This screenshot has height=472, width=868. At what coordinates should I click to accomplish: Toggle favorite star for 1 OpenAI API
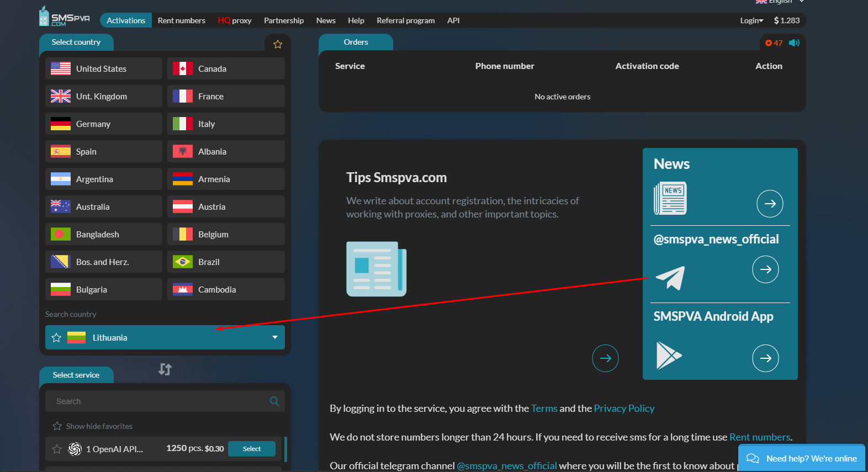click(x=57, y=449)
